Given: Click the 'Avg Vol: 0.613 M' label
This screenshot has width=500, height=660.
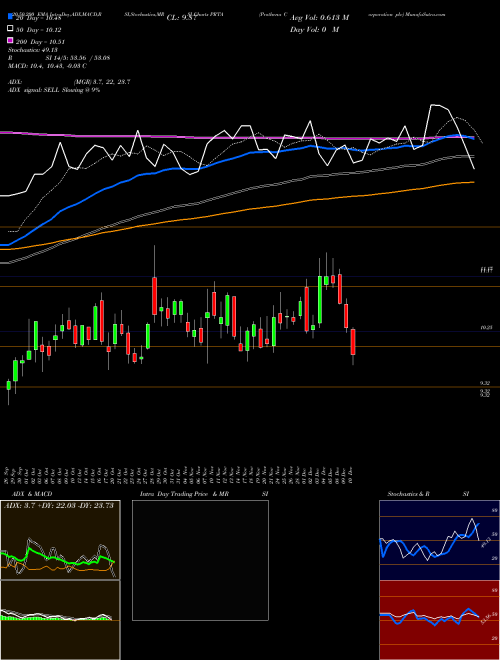Looking at the screenshot, I should [x=319, y=18].
